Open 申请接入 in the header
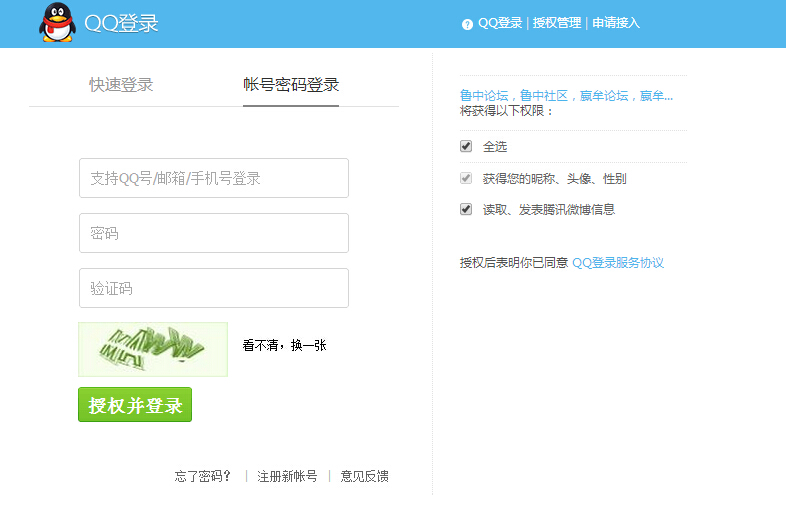Image resolution: width=786 pixels, height=511 pixels. click(616, 23)
